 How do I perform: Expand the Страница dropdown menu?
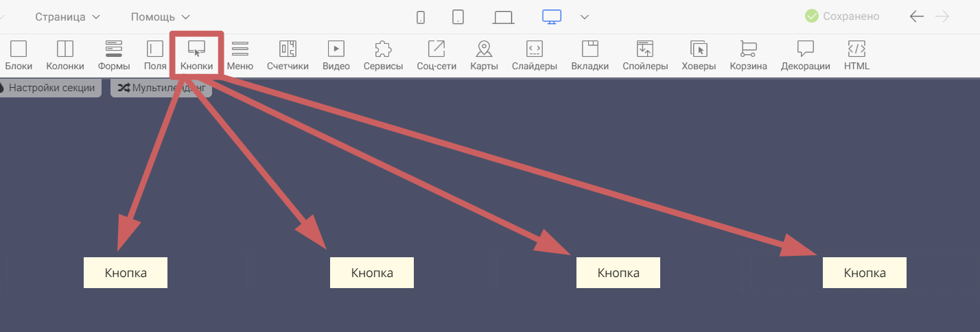pos(67,16)
